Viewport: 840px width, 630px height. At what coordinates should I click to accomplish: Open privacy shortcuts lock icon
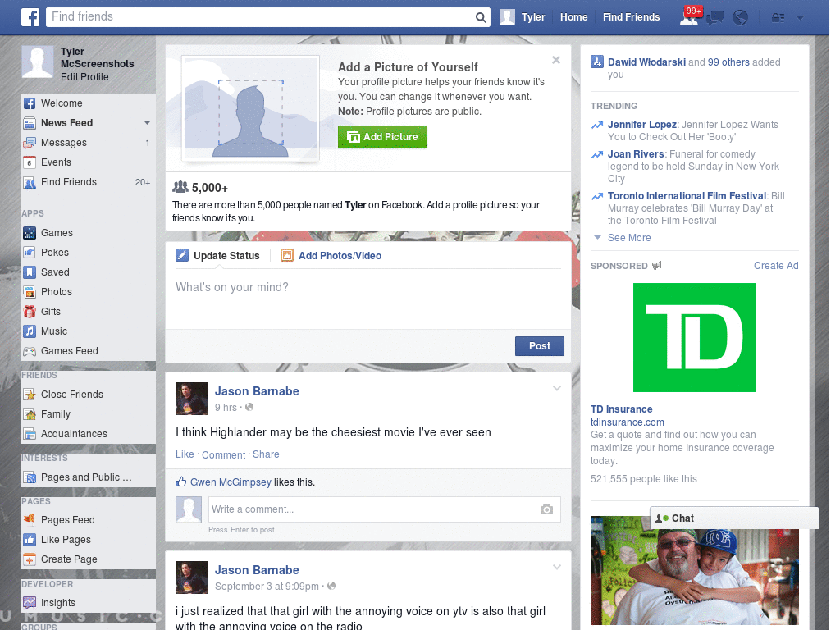coord(778,18)
